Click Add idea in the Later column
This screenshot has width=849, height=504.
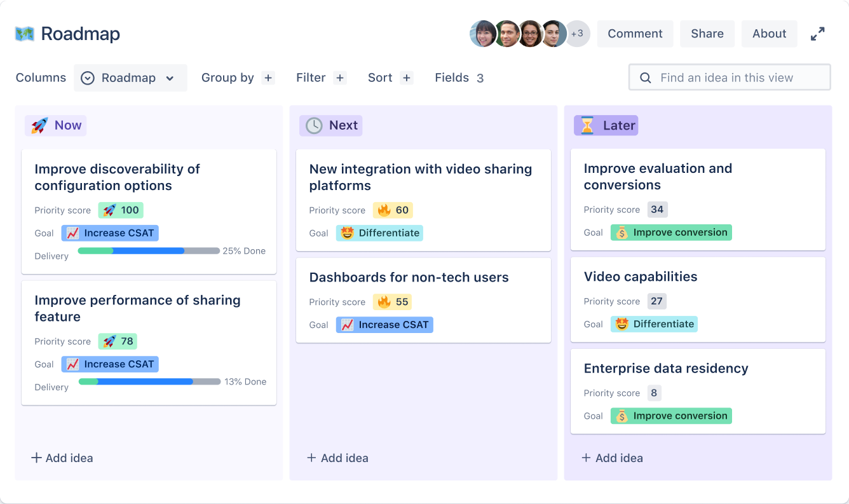(x=611, y=458)
